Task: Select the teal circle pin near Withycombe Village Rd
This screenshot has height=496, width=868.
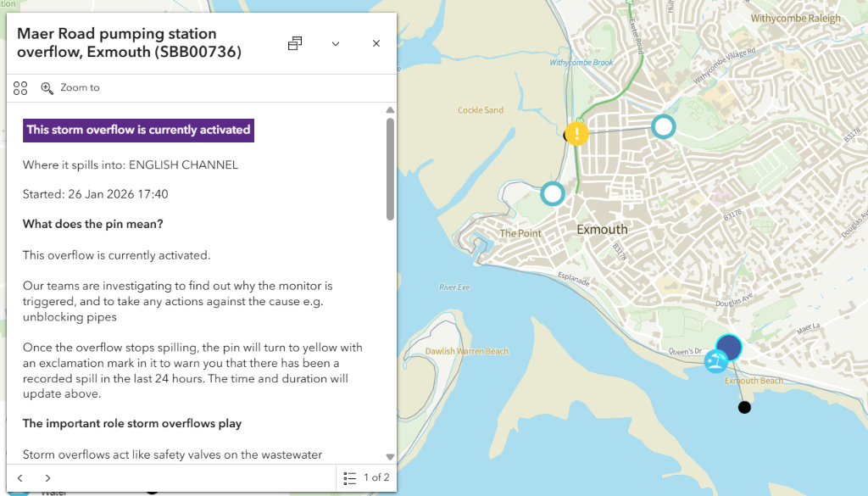Action: 664,127
